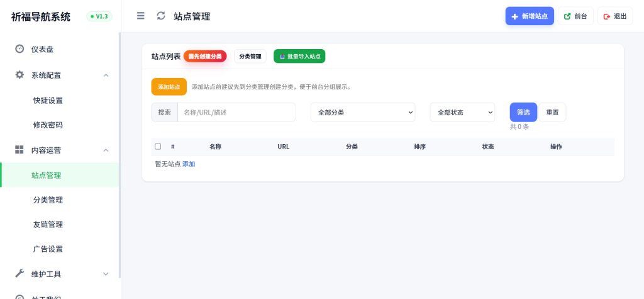Focus the 名称/URL/描述 search field
Viewport: 644px width, 299px height.
(x=236, y=112)
